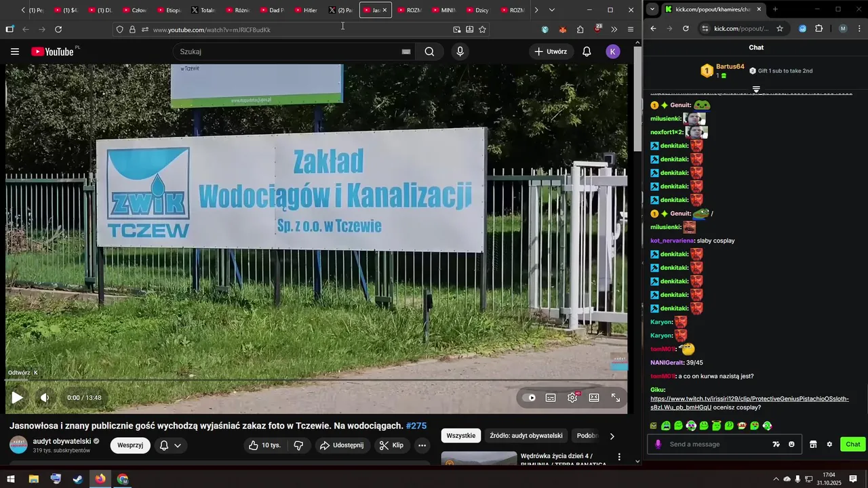Open the player settings gear
The image size is (868, 488).
572,398
